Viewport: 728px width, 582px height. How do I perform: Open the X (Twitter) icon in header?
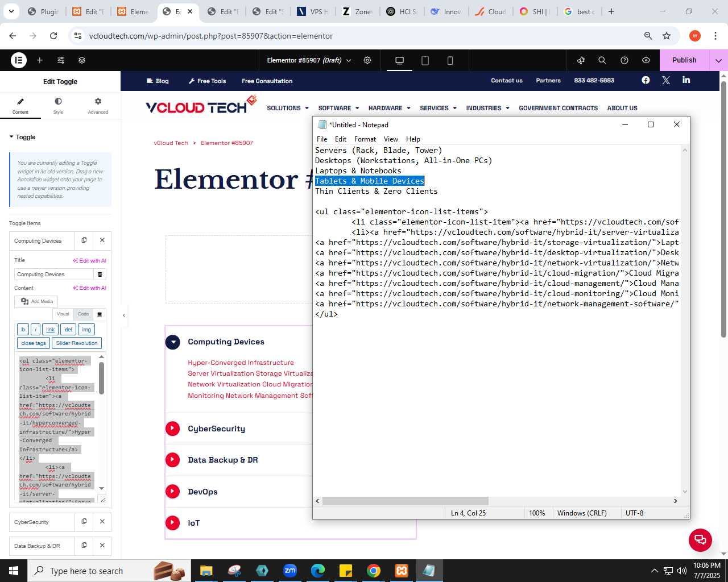[666, 80]
